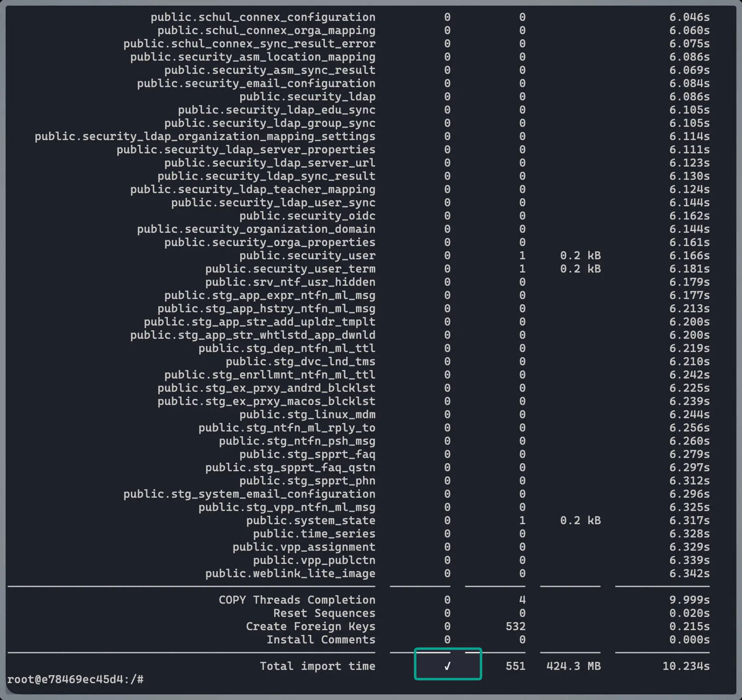Image resolution: width=742 pixels, height=700 pixels.
Task: Click the Create Foreign Keys label
Action: 310,626
